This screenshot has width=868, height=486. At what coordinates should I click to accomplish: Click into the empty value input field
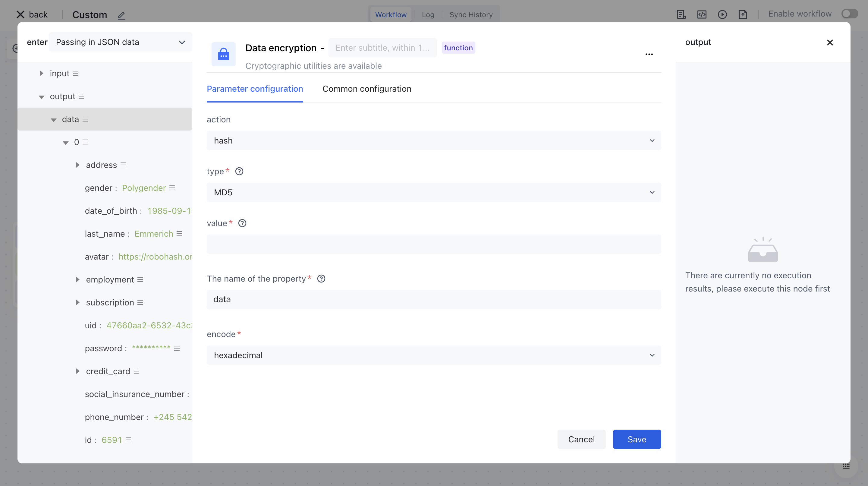(x=434, y=244)
